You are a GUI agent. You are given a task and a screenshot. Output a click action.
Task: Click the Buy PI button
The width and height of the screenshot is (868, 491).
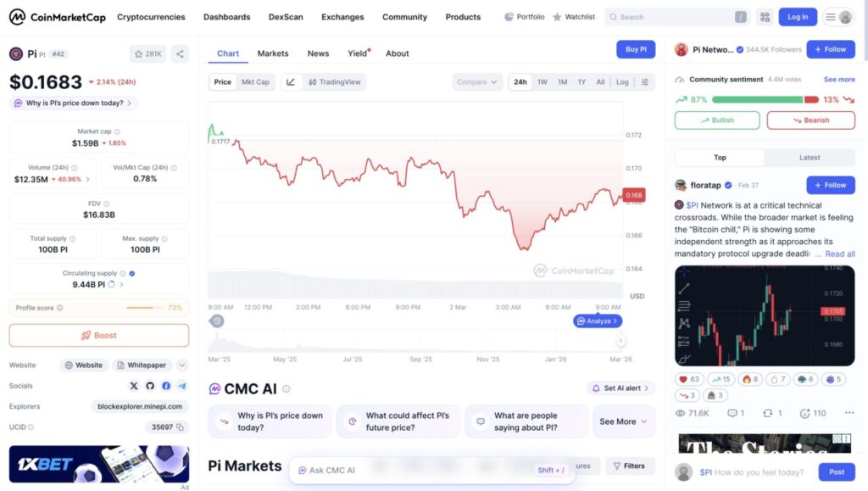[x=636, y=49]
